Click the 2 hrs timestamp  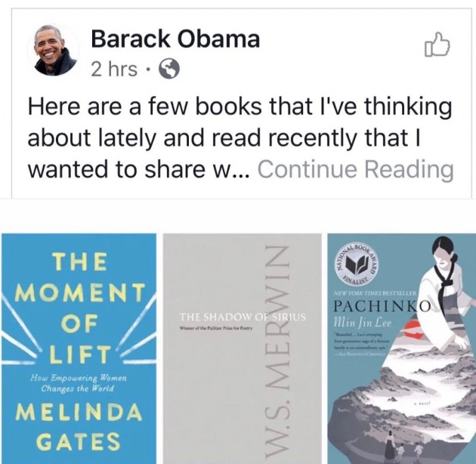[114, 70]
